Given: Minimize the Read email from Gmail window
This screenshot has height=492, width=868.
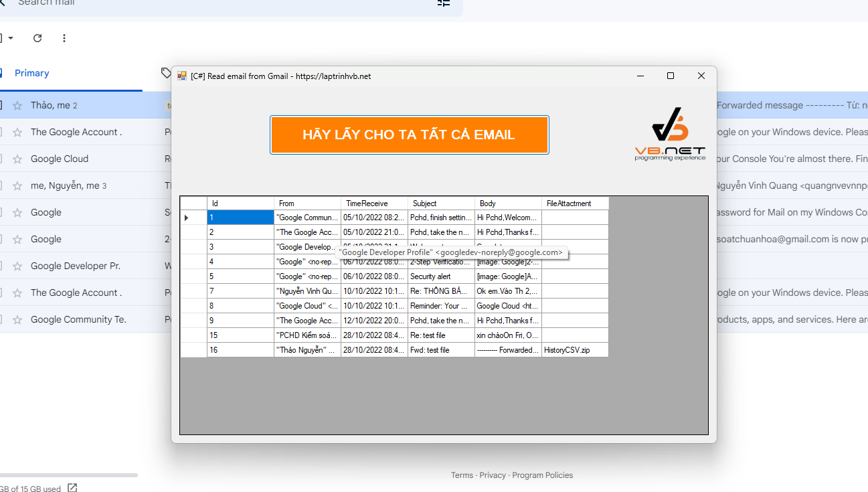Looking at the screenshot, I should tap(640, 76).
